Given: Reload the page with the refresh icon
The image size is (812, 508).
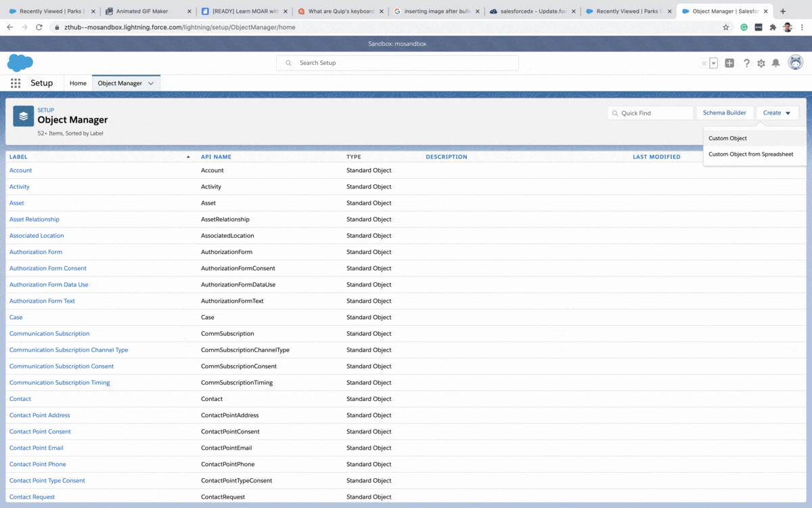Looking at the screenshot, I should point(39,27).
